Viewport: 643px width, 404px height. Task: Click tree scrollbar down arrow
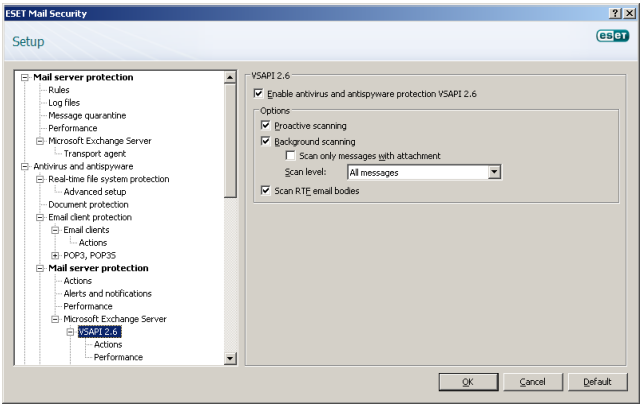(230, 358)
